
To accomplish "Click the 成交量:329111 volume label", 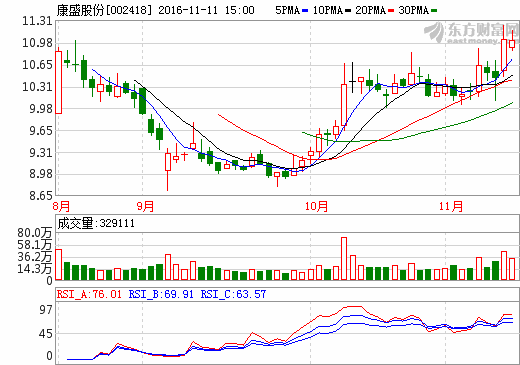I will click(x=96, y=223).
